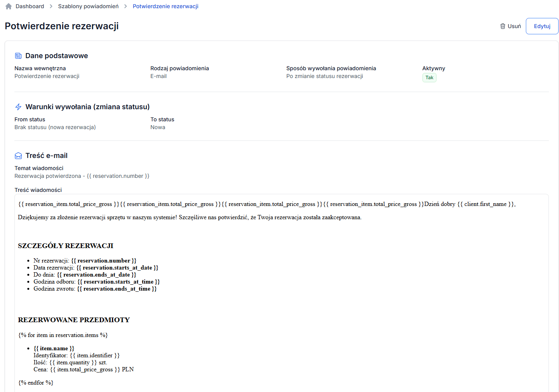
Task: Click the lightning bolt icon beside Warunki wywołania
Action: tap(18, 107)
